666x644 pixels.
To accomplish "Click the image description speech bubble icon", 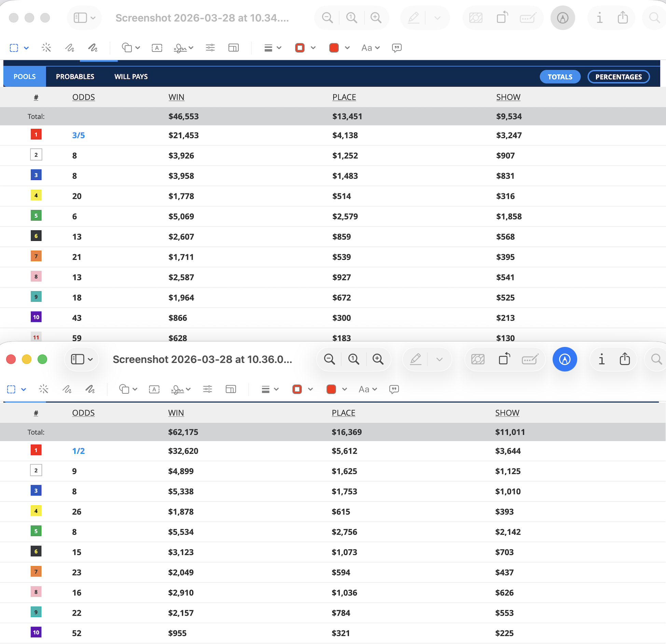I will click(x=394, y=389).
